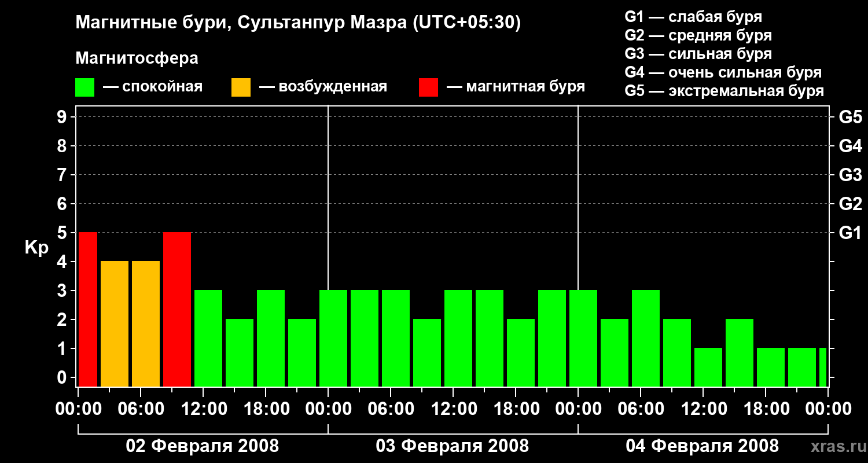Screen dimensions: 868x463
Task: Click the '02 Февраля 2008' date label
Action: [203, 446]
